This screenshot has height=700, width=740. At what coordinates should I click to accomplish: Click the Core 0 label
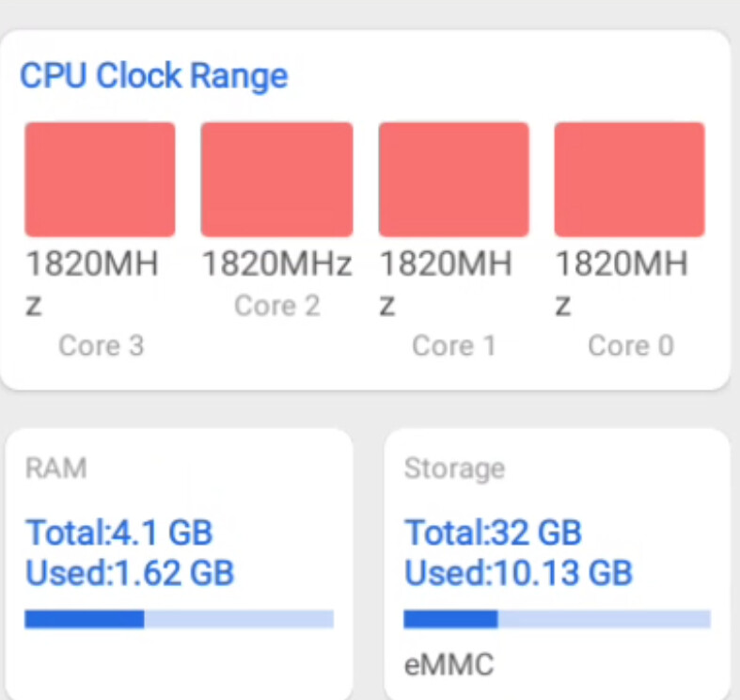(630, 346)
